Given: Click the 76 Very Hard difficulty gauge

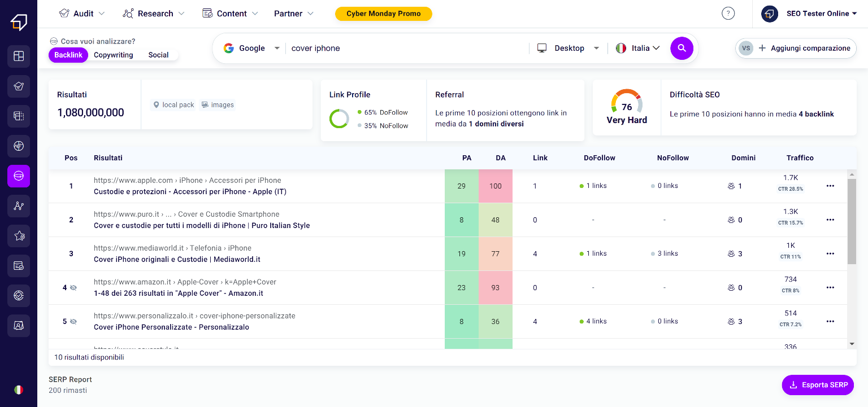Looking at the screenshot, I should (627, 107).
